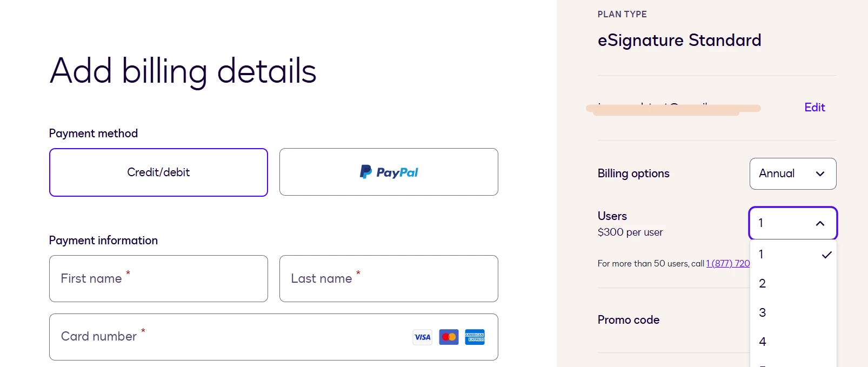
Task: Click the Users count dropdown field
Action: point(793,223)
